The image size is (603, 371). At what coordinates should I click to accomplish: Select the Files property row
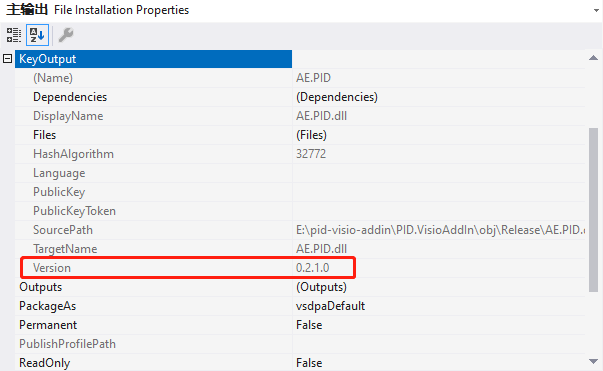tap(300, 135)
